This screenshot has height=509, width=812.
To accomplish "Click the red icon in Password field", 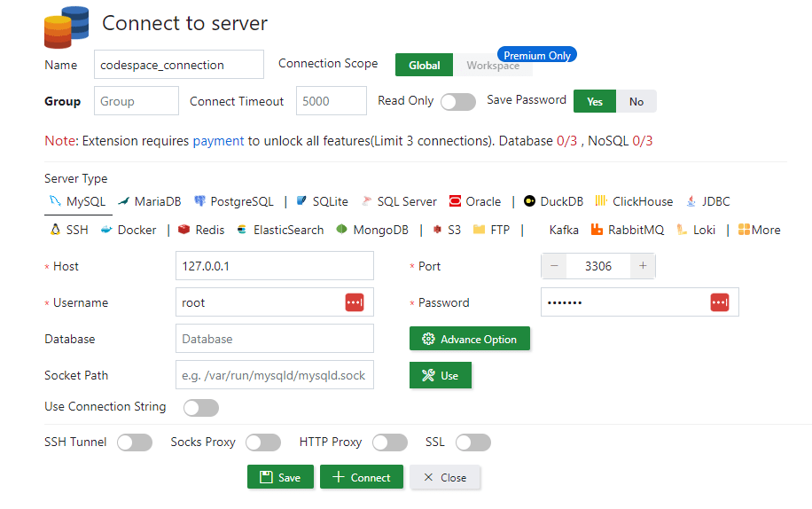I will (x=720, y=302).
